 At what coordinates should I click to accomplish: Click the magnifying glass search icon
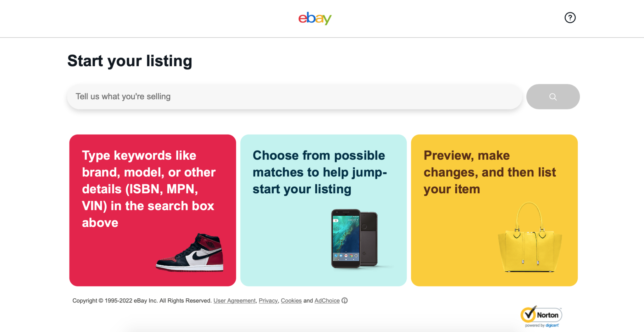coord(553,97)
